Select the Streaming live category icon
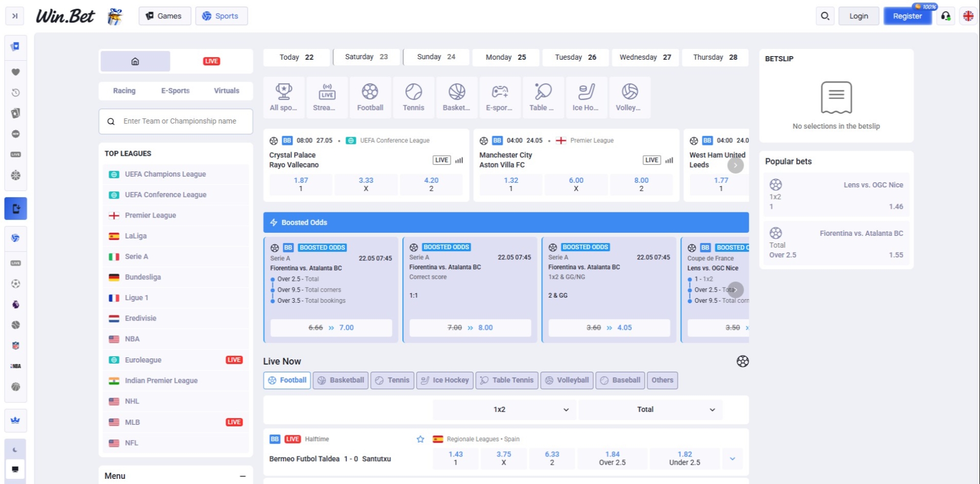This screenshot has height=484, width=980. pyautogui.click(x=327, y=97)
